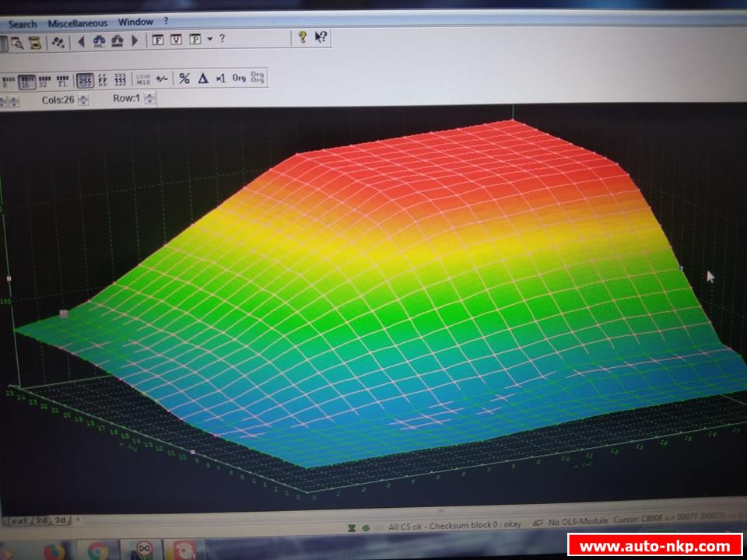The image size is (747, 560).
Task: Go to previous with left arrow icon
Action: 81,42
